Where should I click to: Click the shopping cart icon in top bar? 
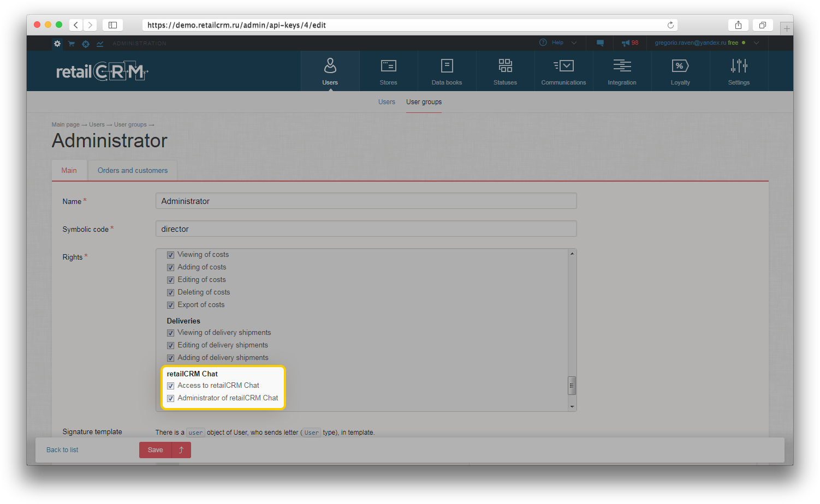pos(72,44)
